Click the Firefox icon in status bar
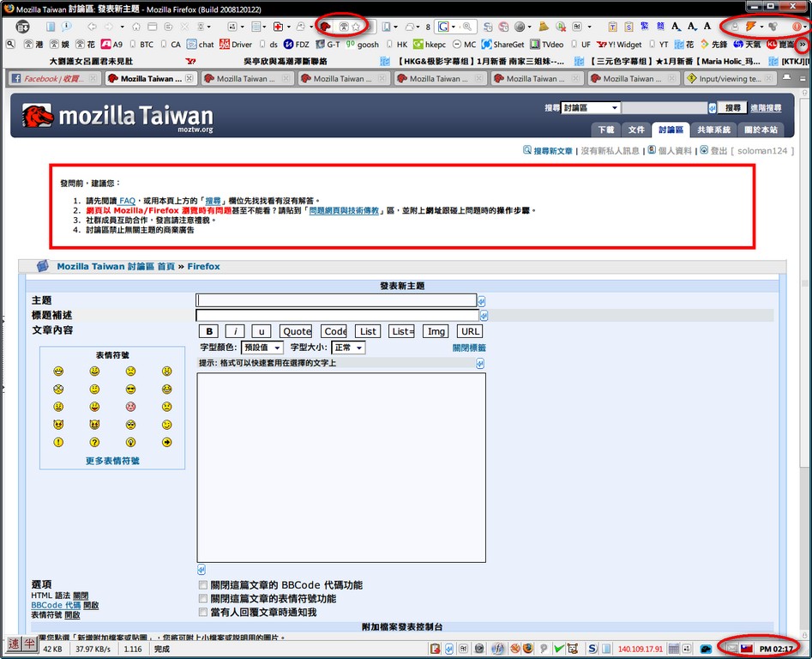 coord(527,648)
